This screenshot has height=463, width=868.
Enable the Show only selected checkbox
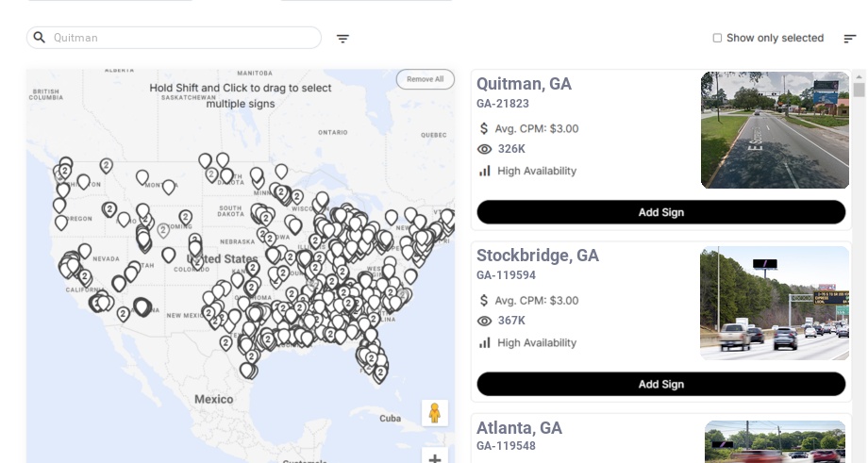point(717,39)
